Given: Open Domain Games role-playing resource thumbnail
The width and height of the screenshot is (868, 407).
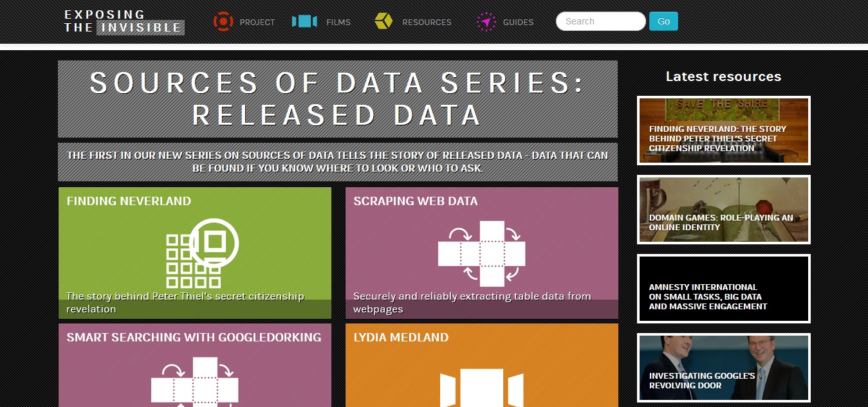Looking at the screenshot, I should [723, 210].
